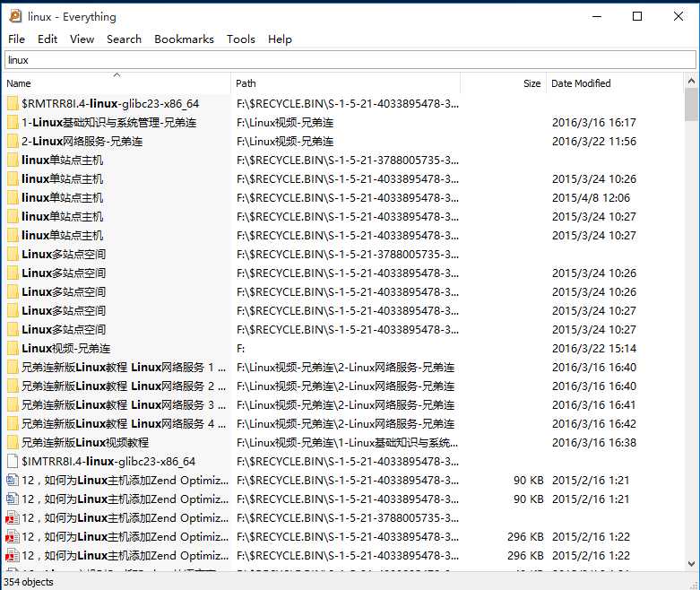This screenshot has height=590, width=700.
Task: Open the File menu
Action: [16, 39]
